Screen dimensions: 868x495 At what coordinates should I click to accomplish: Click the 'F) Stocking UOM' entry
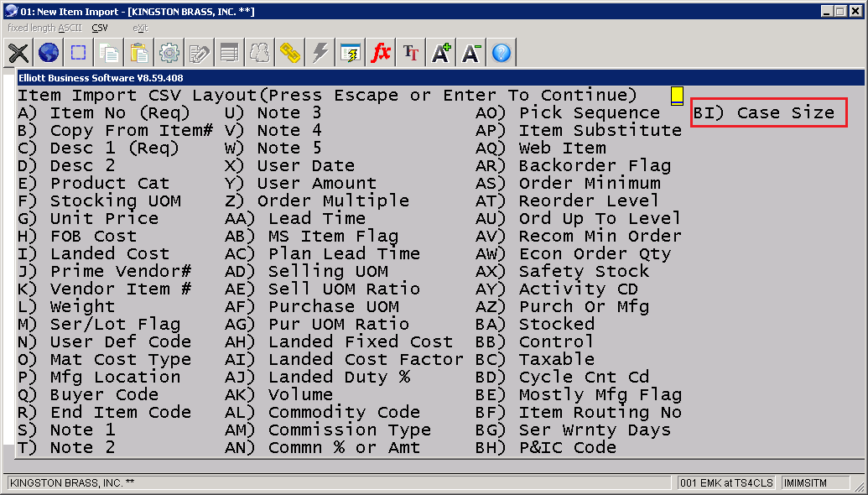(99, 201)
